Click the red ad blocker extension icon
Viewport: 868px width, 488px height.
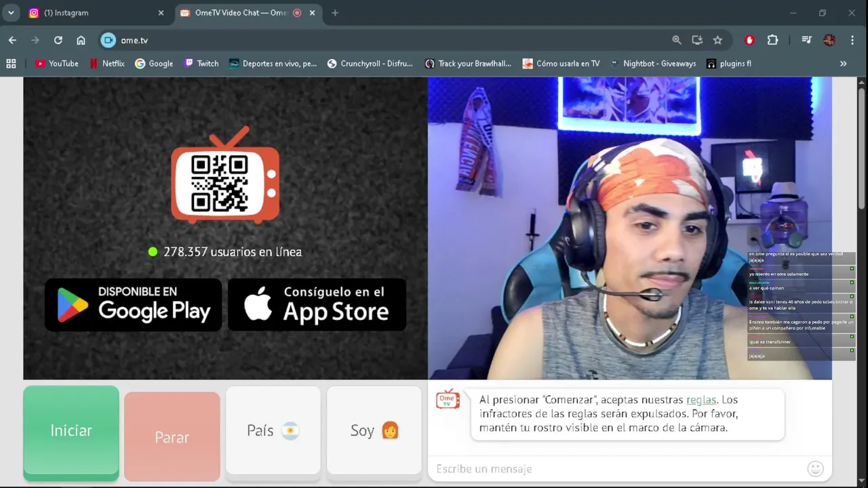(749, 40)
